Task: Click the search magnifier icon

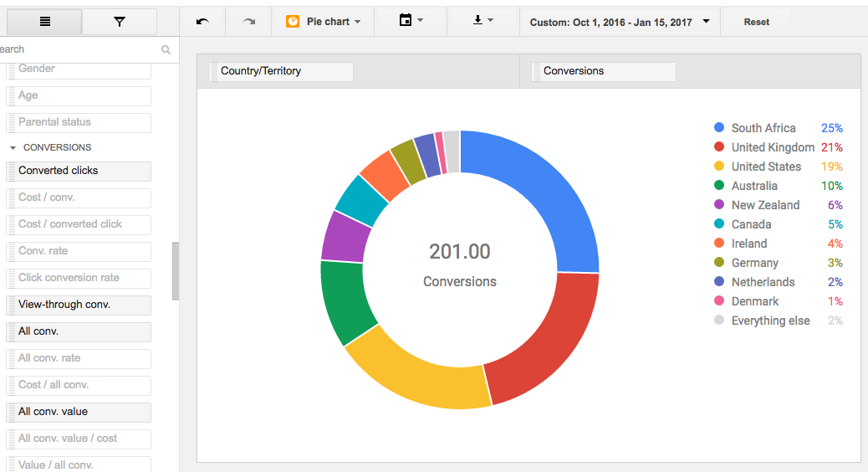Action: tap(166, 49)
